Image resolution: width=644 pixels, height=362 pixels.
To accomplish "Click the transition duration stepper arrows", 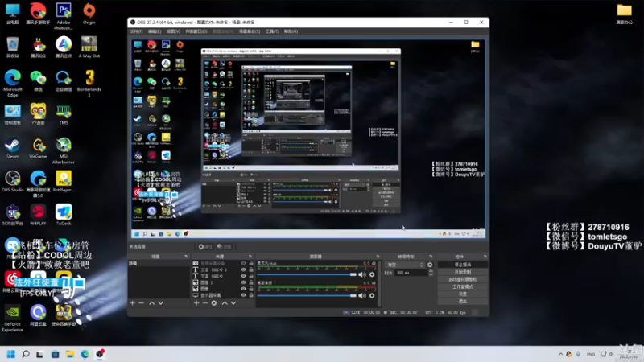I will pos(431,273).
